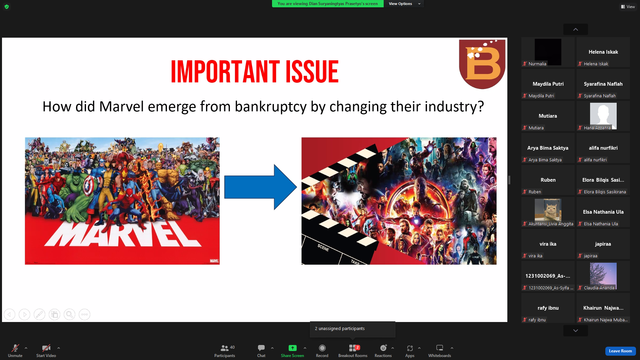Select Mutiara participant tile

[548, 116]
